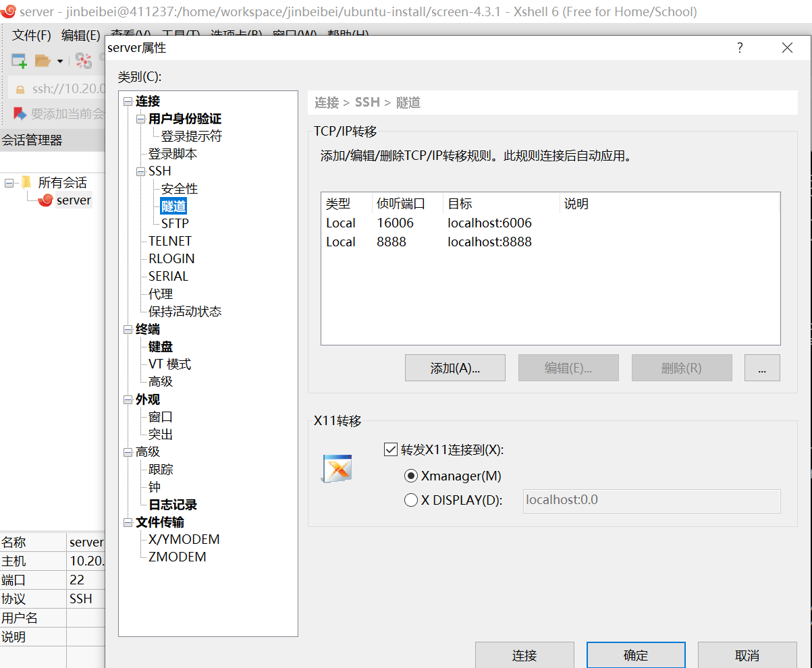812x668 pixels.
Task: Collapse the 高级 tree node
Action: click(128, 452)
